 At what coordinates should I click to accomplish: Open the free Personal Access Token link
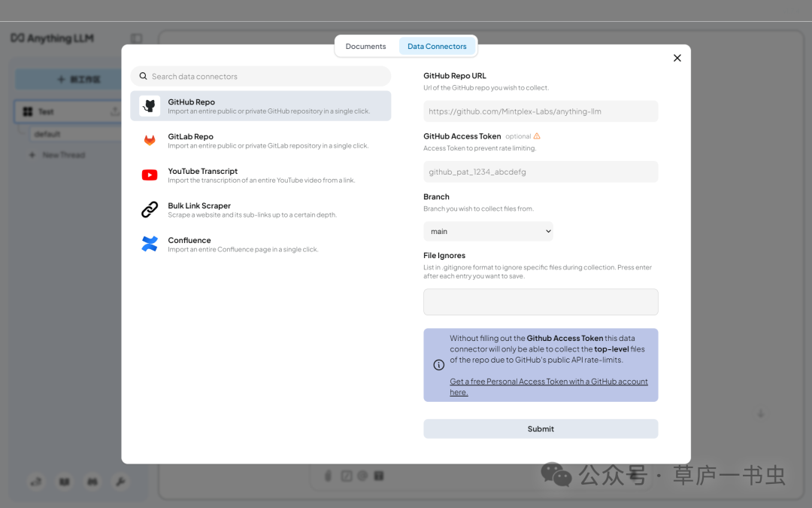coord(548,387)
